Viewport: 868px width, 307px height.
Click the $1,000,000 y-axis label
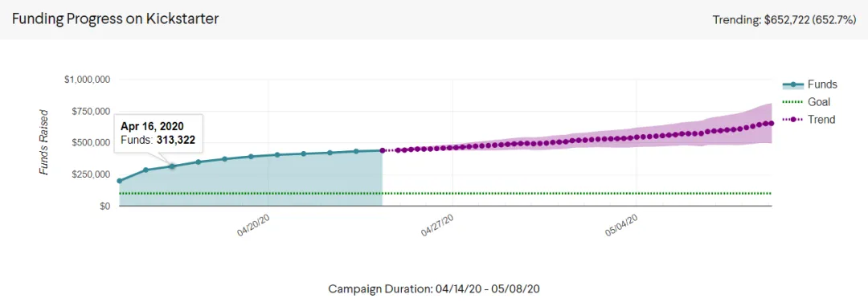pyautogui.click(x=88, y=80)
